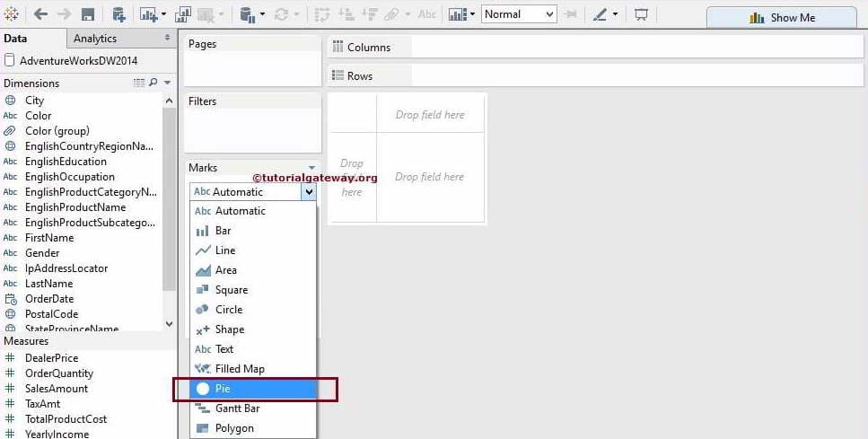Open the New Worksheet dropdown arrow
Screen dimensions: 868x439
click(x=164, y=14)
